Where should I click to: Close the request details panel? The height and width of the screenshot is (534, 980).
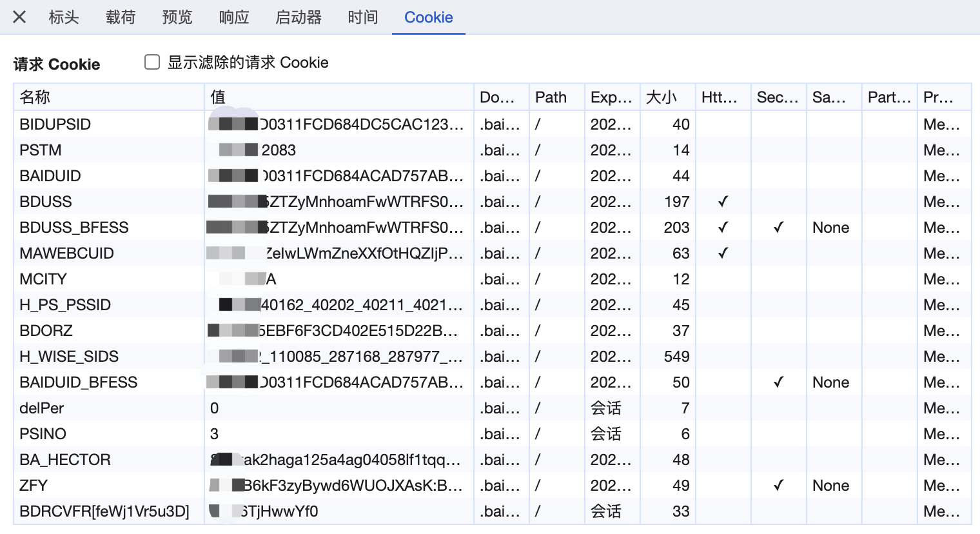[x=19, y=17]
